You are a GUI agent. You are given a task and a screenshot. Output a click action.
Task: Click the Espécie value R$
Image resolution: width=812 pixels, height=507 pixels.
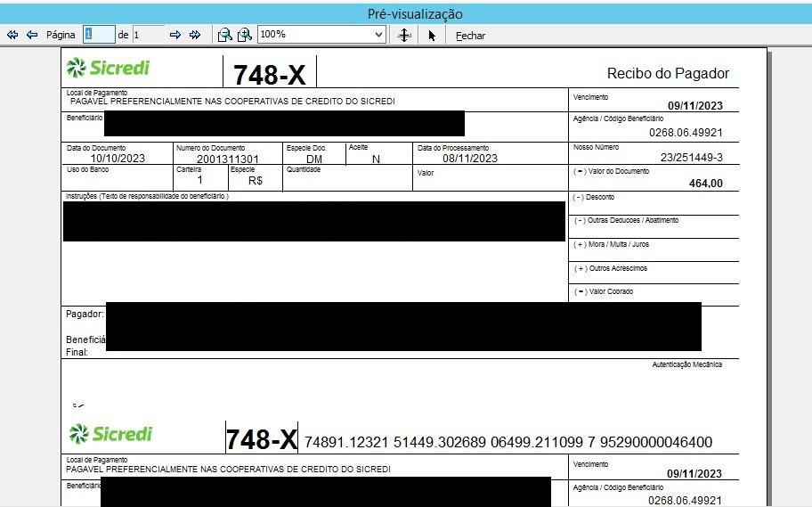pyautogui.click(x=256, y=180)
